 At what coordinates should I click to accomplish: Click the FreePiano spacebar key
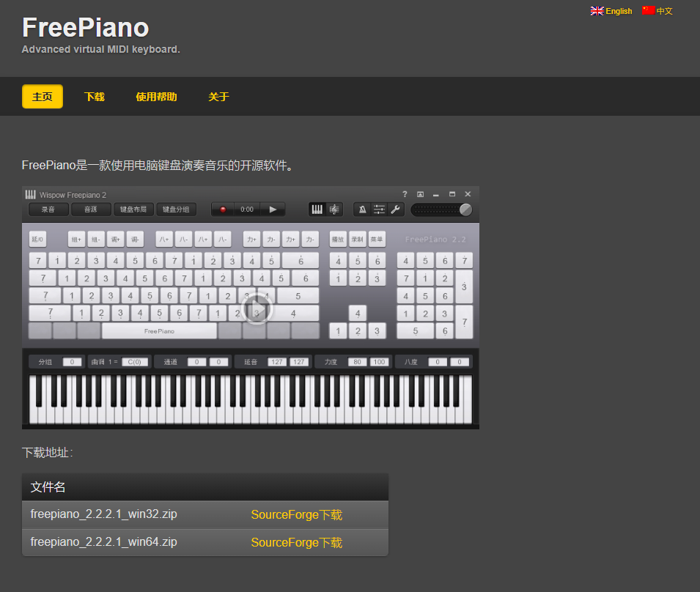click(159, 331)
